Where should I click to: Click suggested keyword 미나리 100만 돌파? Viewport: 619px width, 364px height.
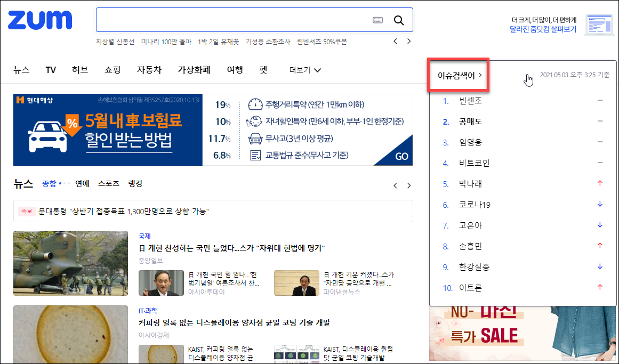[166, 42]
